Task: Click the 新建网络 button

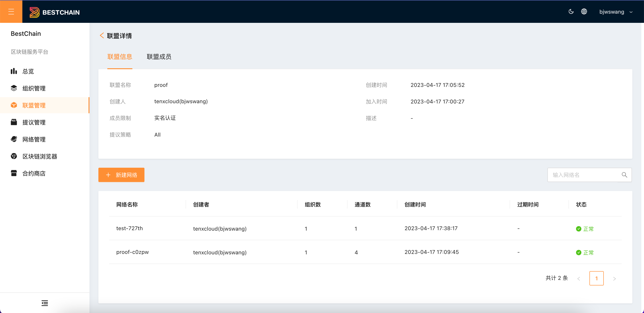Action: 121,175
